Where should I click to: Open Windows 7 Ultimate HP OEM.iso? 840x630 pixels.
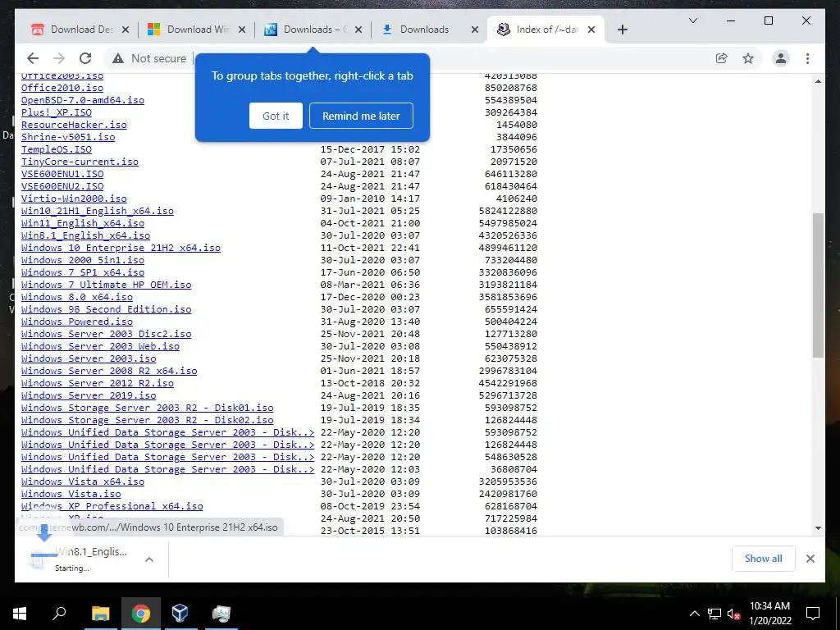click(x=106, y=285)
